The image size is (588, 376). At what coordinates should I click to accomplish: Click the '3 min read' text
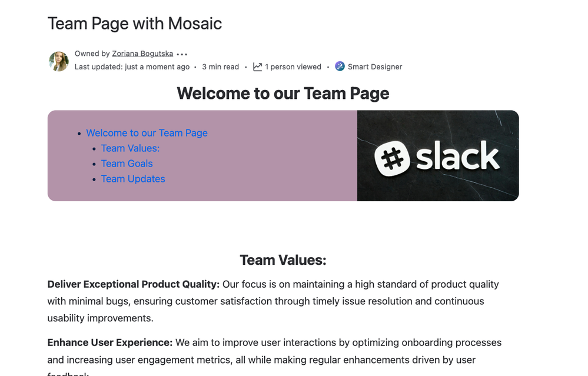(x=220, y=67)
